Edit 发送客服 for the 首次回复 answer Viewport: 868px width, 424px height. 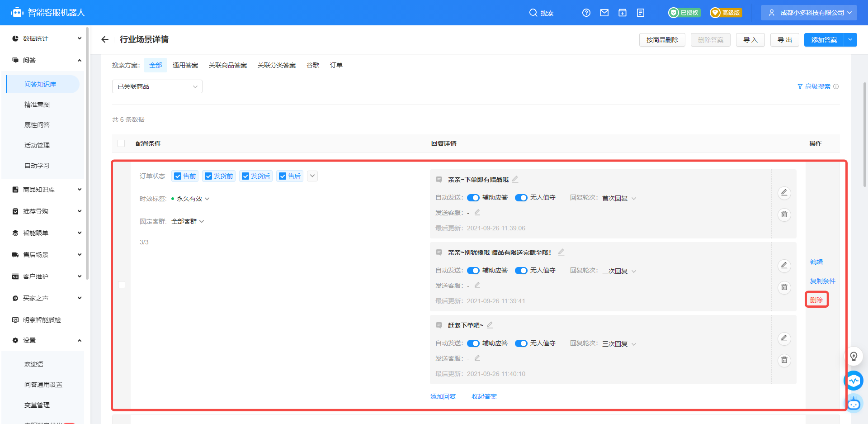point(477,212)
